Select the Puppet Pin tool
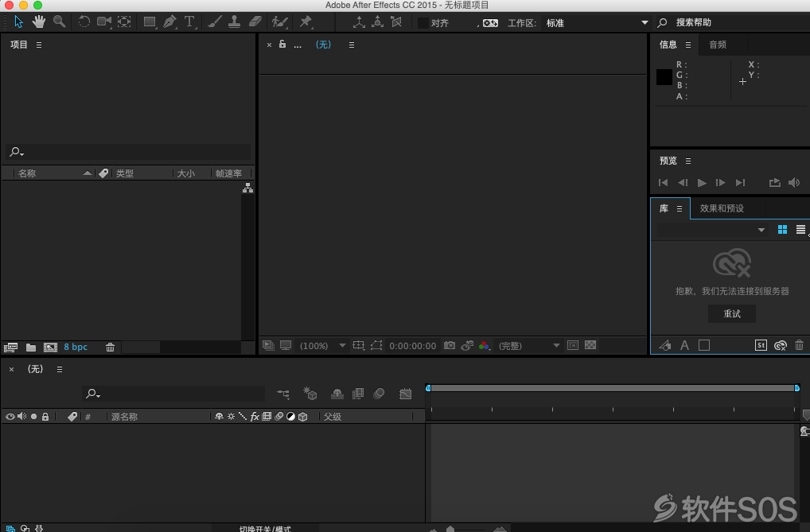Viewport: 810px width, 532px height. [306, 21]
